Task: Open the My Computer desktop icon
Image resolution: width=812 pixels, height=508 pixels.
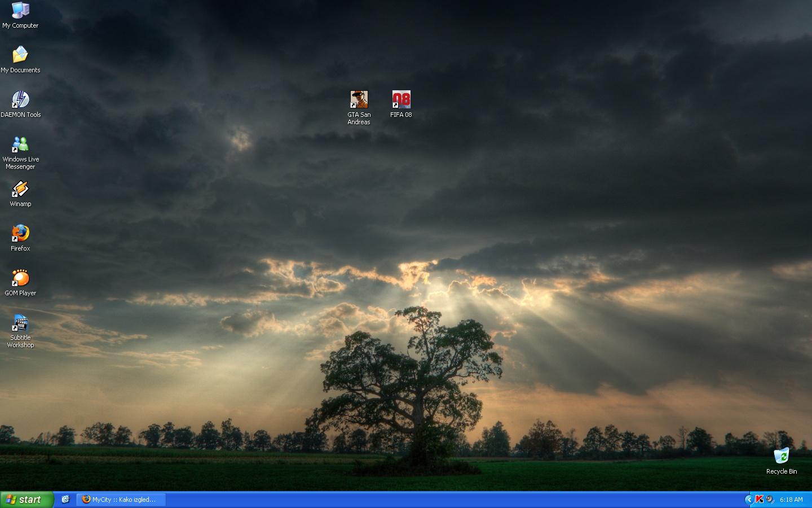Action: tap(20, 15)
